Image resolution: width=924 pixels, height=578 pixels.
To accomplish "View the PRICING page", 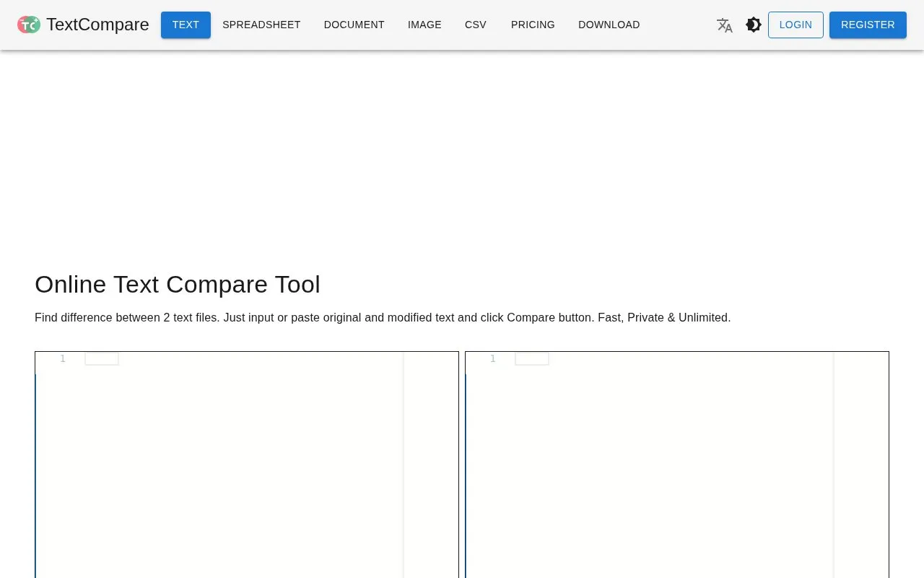I will (x=533, y=25).
